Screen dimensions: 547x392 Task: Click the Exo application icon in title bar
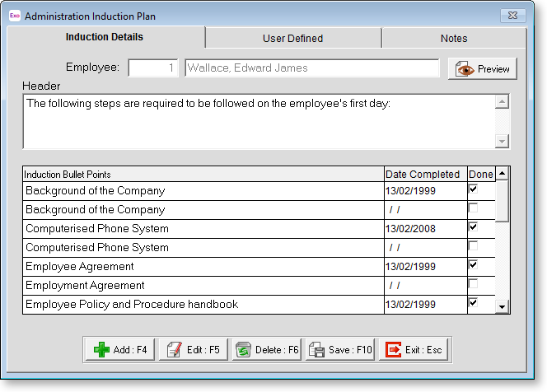point(13,16)
